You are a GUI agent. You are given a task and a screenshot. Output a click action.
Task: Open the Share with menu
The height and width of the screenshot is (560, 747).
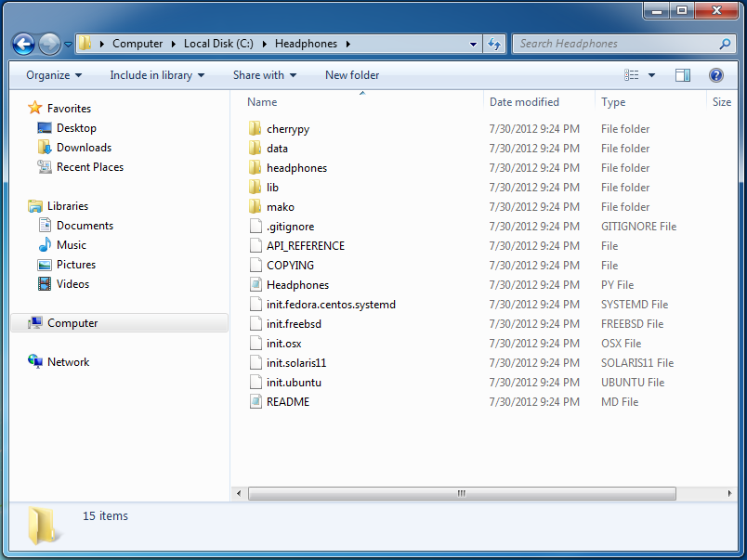265,75
